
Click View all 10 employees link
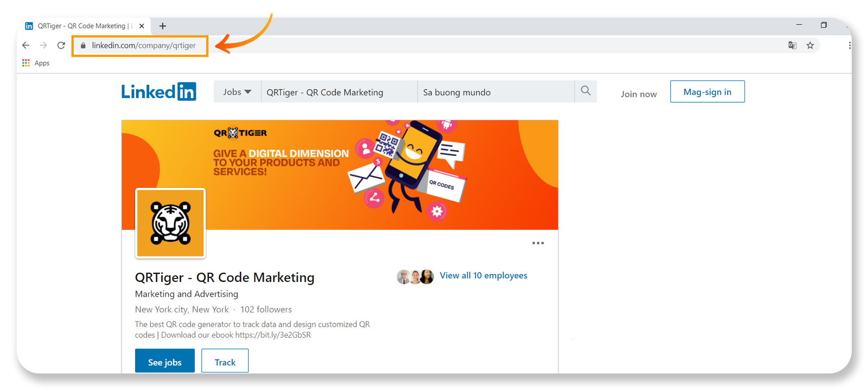tap(483, 275)
